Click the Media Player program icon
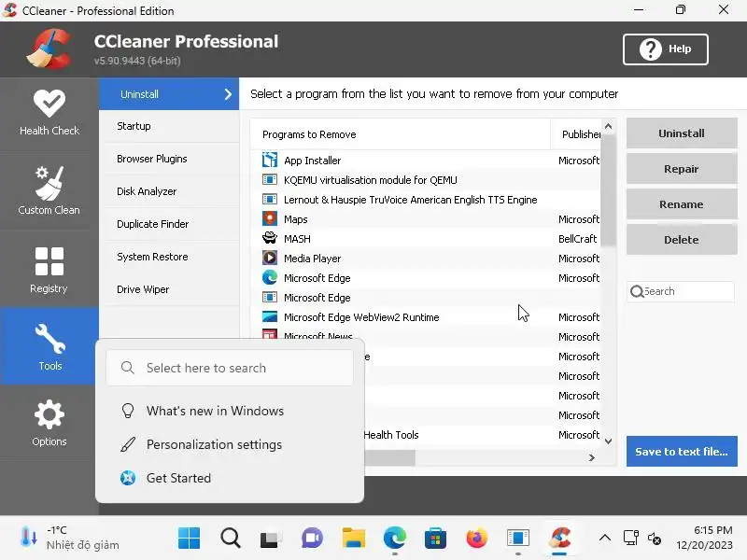 (x=270, y=259)
